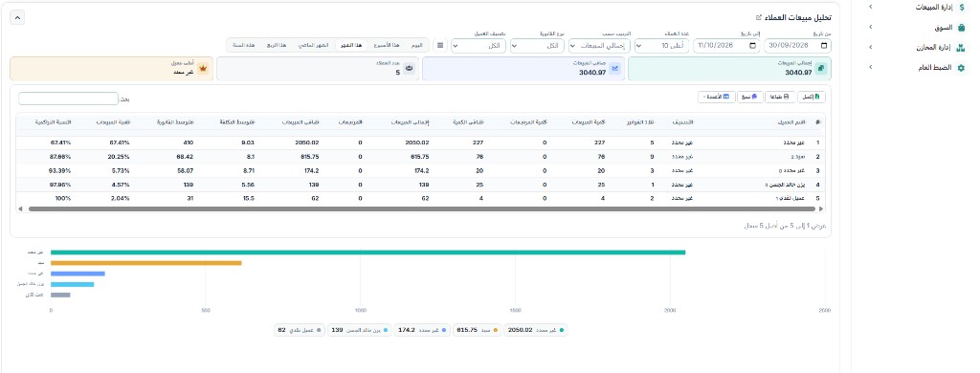Click the السوق shopping bag icon

point(961,28)
